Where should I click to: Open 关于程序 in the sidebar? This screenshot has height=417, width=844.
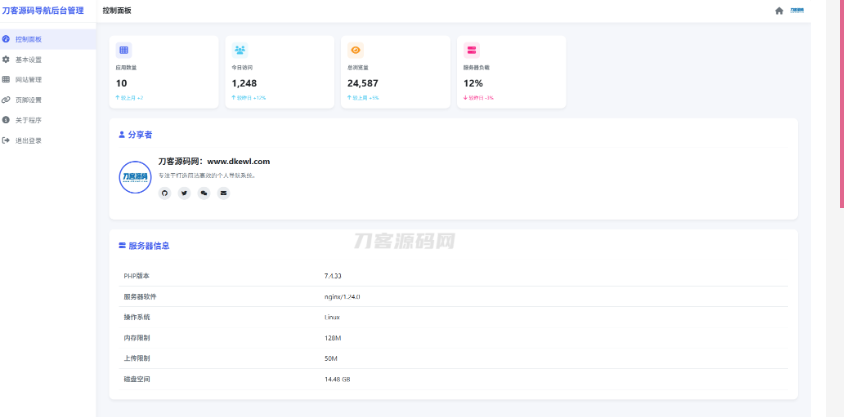(x=29, y=120)
